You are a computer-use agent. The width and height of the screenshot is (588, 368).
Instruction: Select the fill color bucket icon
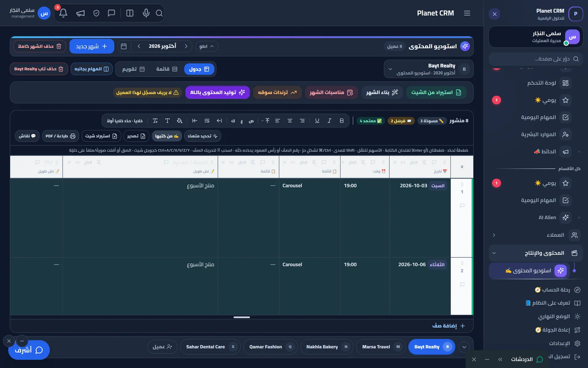(179, 121)
